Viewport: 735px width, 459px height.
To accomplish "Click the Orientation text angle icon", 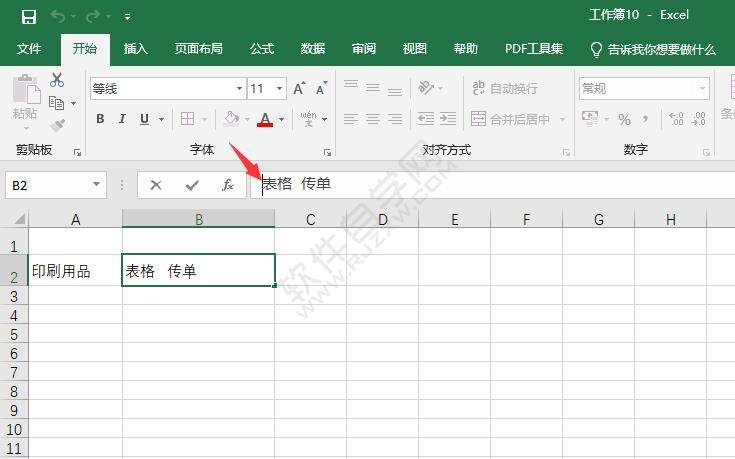I will (426, 87).
